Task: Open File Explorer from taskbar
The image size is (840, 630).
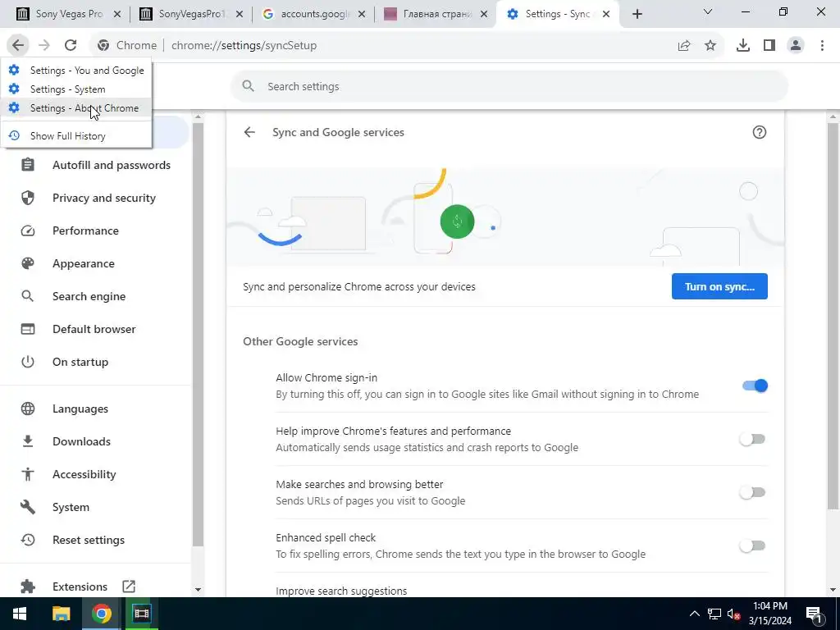Action: coord(61,614)
